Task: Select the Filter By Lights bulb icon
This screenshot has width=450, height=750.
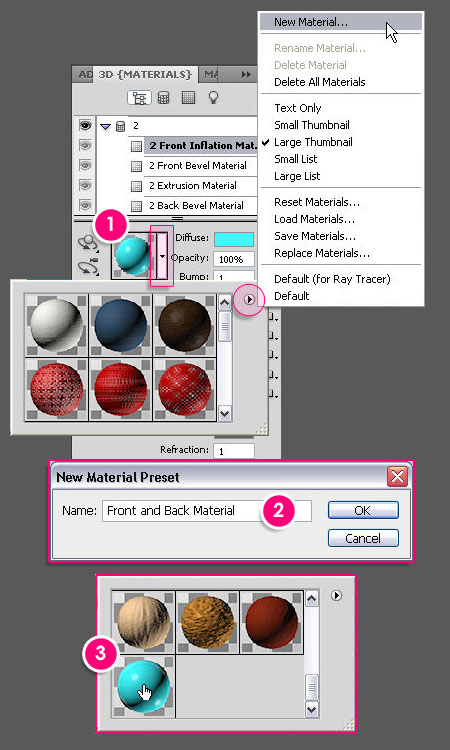Action: tap(213, 98)
